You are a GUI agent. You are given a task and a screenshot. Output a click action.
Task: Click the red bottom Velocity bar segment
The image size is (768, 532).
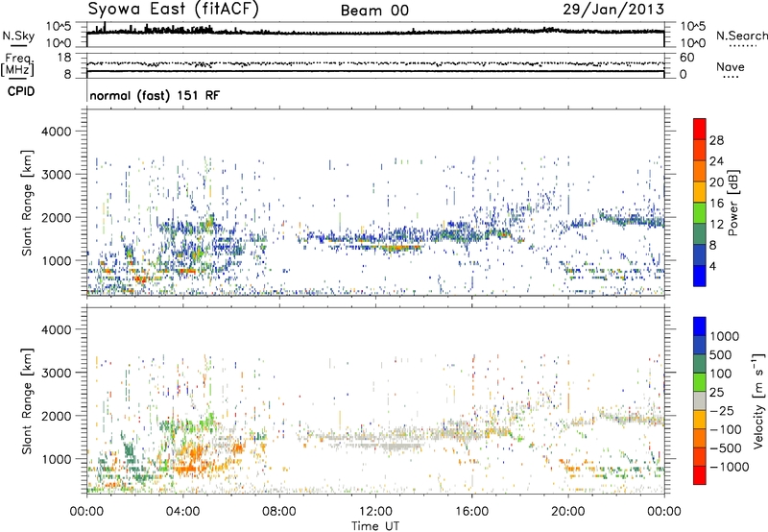[700, 475]
